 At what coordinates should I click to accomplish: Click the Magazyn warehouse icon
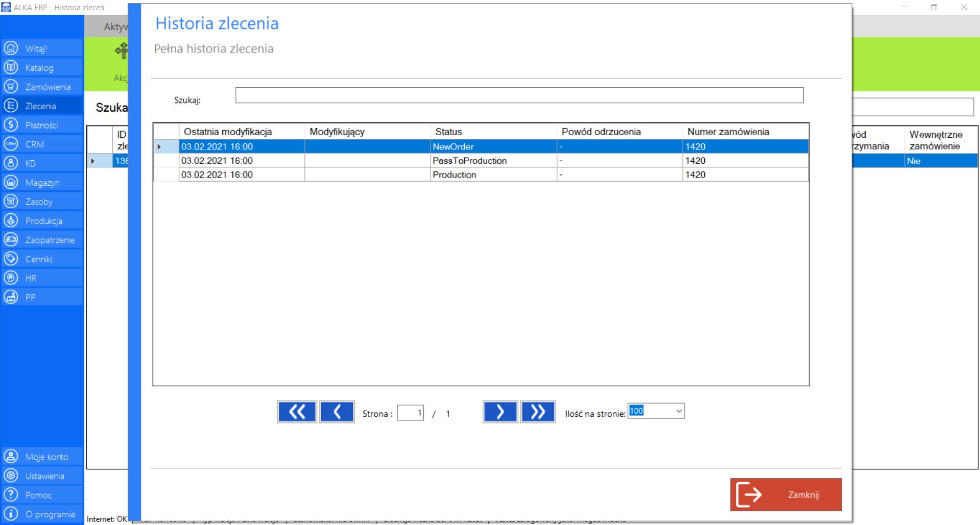pos(11,182)
